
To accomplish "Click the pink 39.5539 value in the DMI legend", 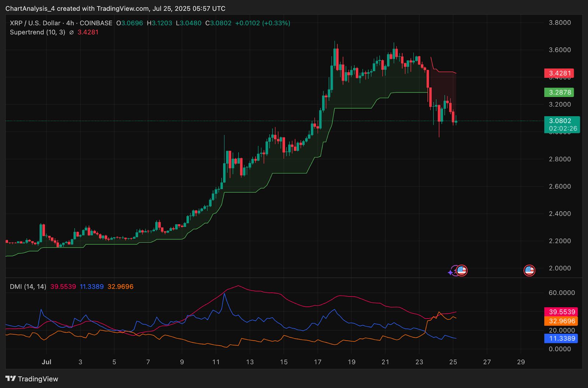I will [x=63, y=287].
